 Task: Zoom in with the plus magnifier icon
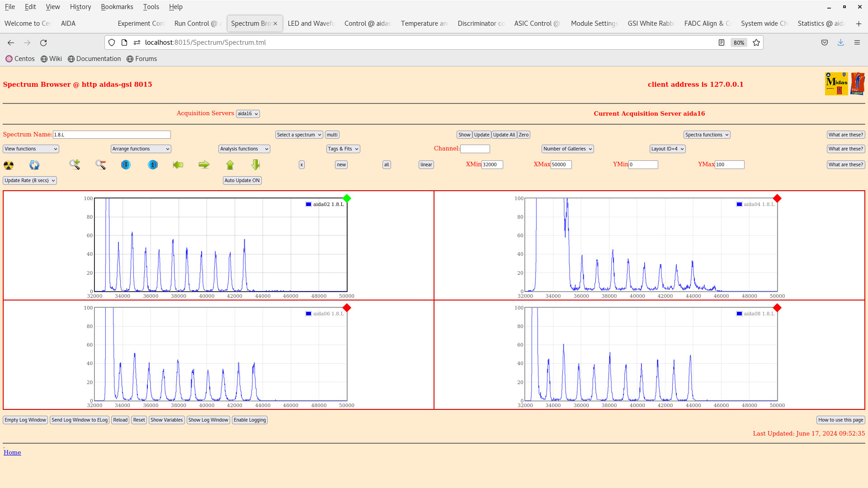coord(75,164)
